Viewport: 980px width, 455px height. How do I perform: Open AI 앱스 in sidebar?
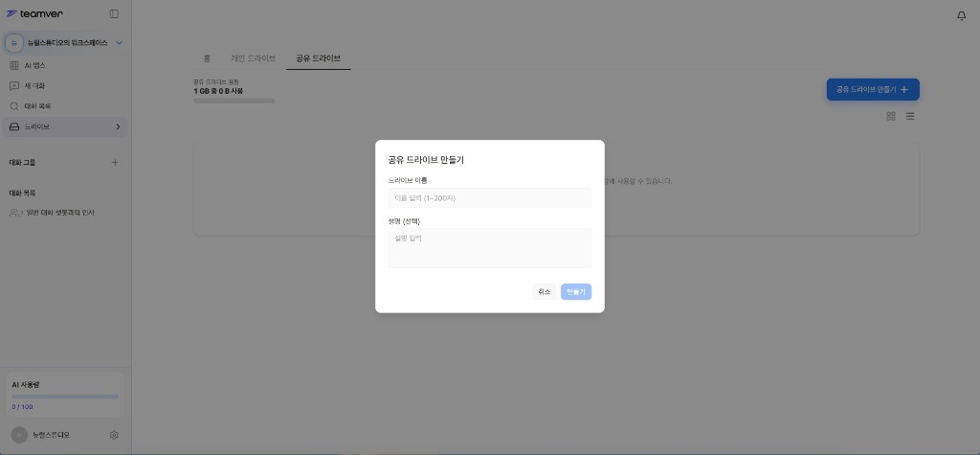click(65, 66)
